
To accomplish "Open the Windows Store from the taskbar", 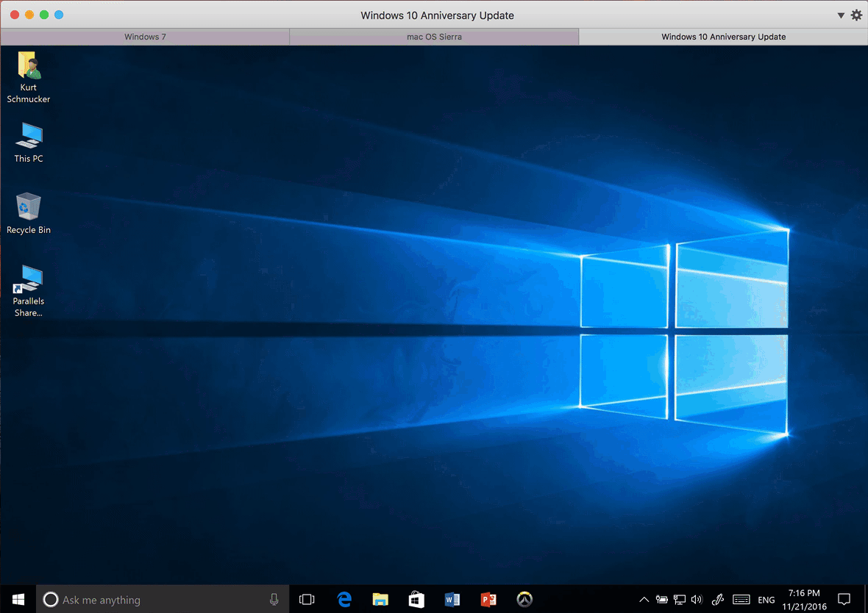I will 416,600.
